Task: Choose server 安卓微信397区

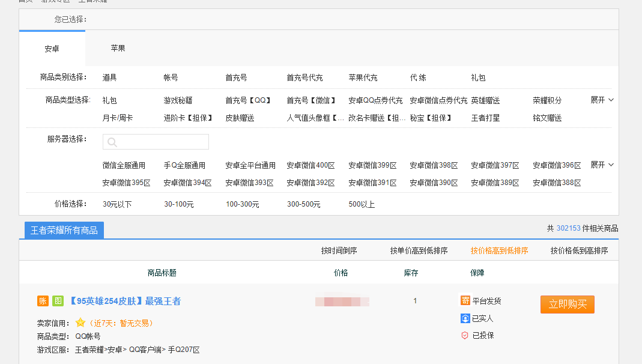Action: coord(495,165)
